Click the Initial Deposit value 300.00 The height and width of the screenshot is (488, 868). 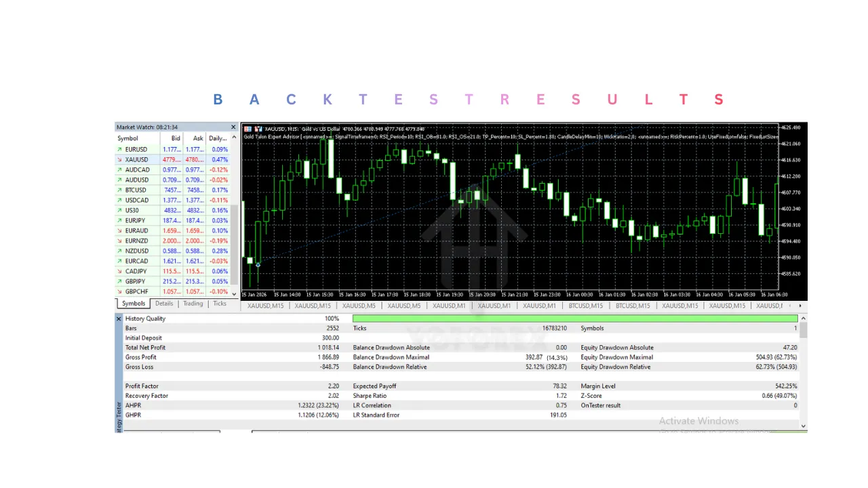[x=330, y=338]
